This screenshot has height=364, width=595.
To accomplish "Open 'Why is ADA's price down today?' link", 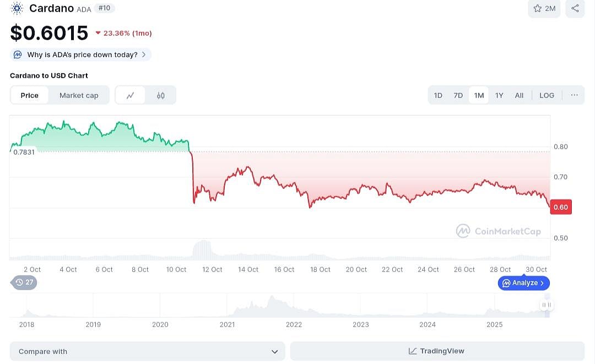I will [80, 55].
